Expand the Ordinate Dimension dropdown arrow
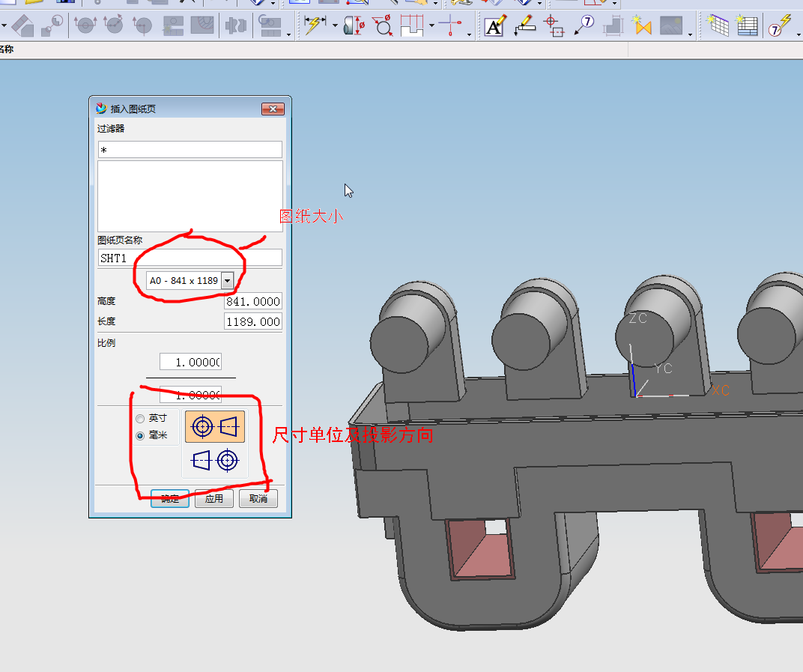Viewport: 803px width, 672px height. (x=469, y=34)
